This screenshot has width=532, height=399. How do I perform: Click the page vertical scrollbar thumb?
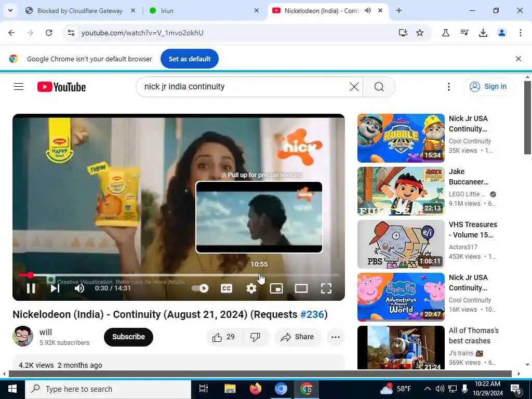pos(527,118)
